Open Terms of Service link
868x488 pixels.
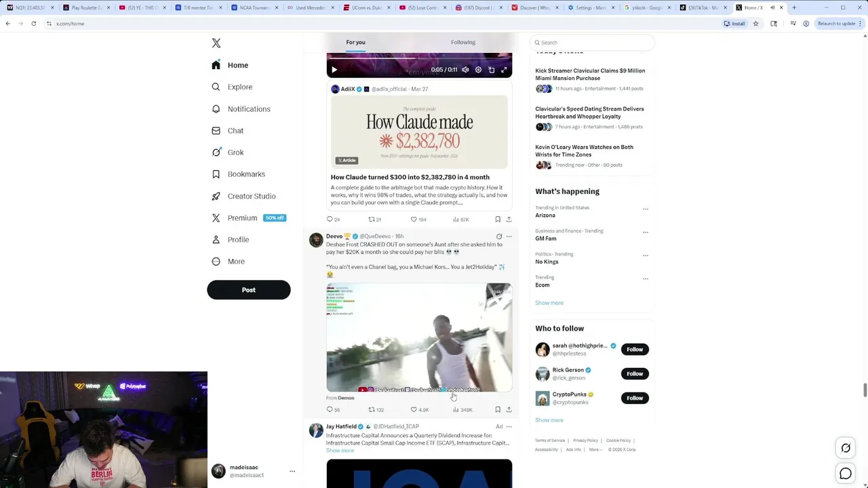coord(550,441)
